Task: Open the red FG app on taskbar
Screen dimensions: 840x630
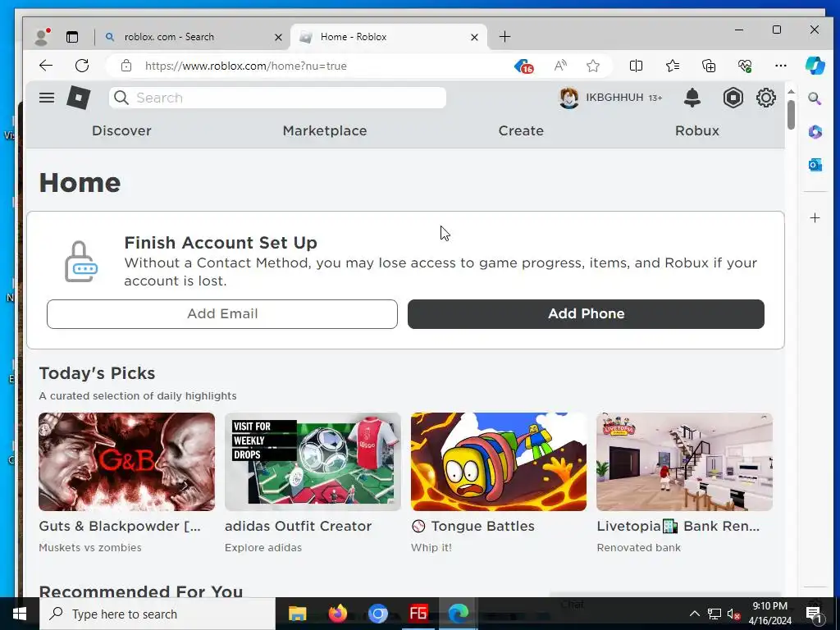Action: pyautogui.click(x=418, y=614)
